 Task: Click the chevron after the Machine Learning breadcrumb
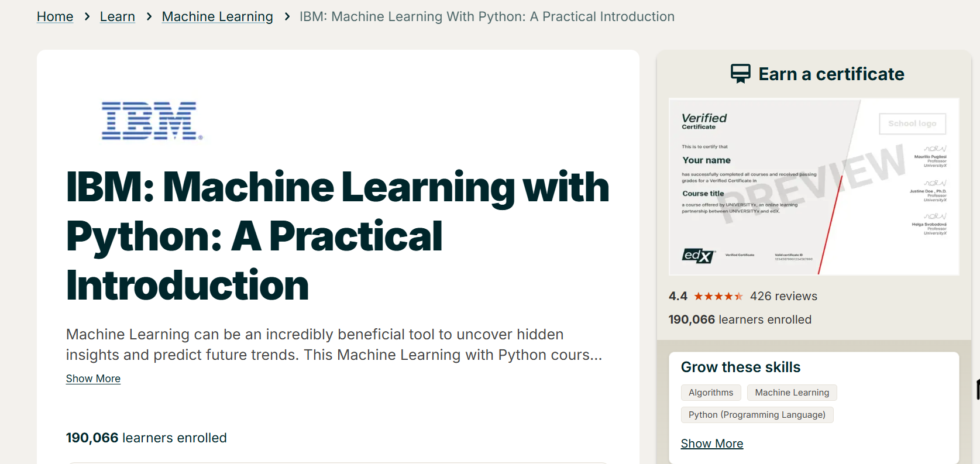click(287, 16)
